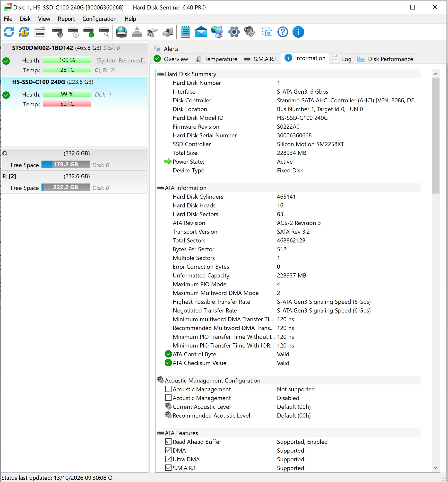Click the blue notepad report icon

point(186,32)
